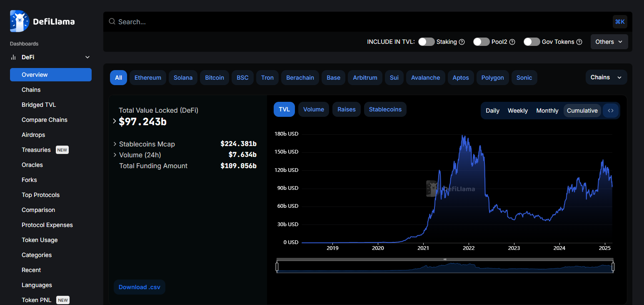Screen dimensions: 644x305
Task: Enable the Pool2 toggle
Action: tap(481, 42)
